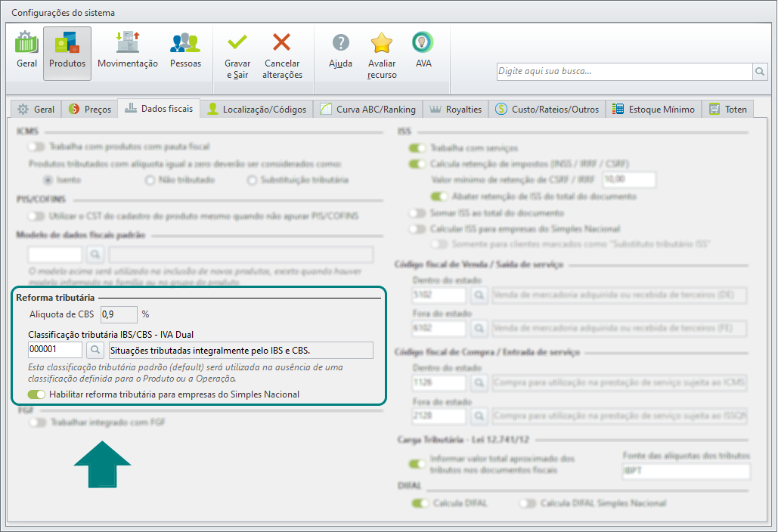Toggle Utilizar o CST do cadastro do produto

click(36, 216)
